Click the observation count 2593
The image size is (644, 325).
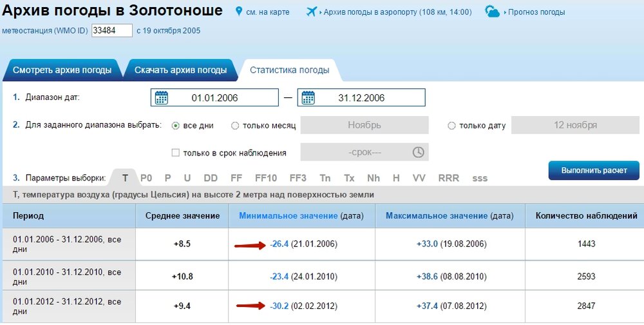(587, 277)
